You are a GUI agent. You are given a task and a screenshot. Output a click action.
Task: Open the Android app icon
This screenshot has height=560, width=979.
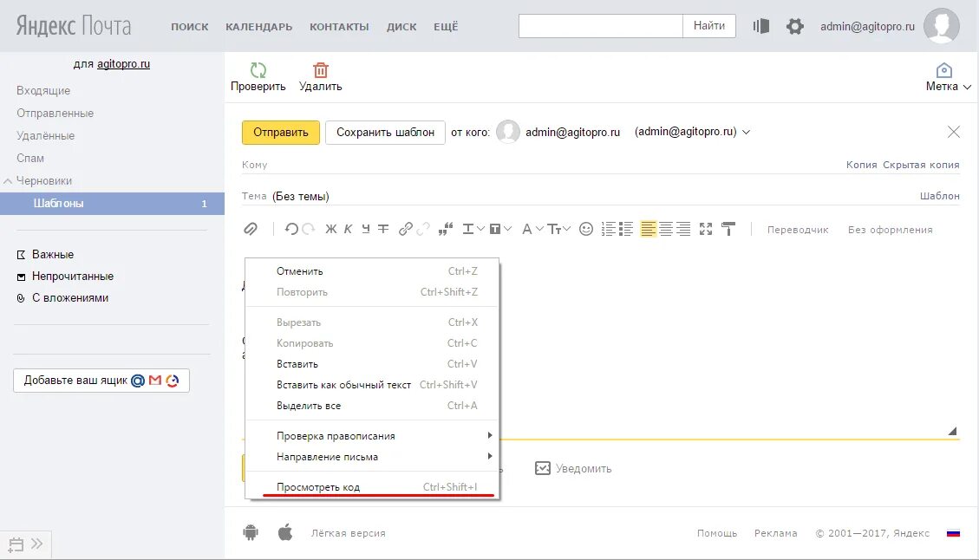[x=251, y=532]
